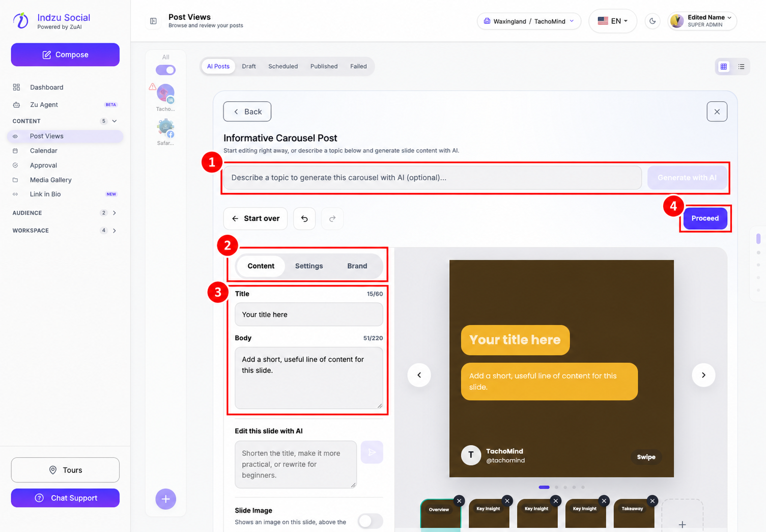Toggle dark mode moon icon
766x532 pixels.
652,21
